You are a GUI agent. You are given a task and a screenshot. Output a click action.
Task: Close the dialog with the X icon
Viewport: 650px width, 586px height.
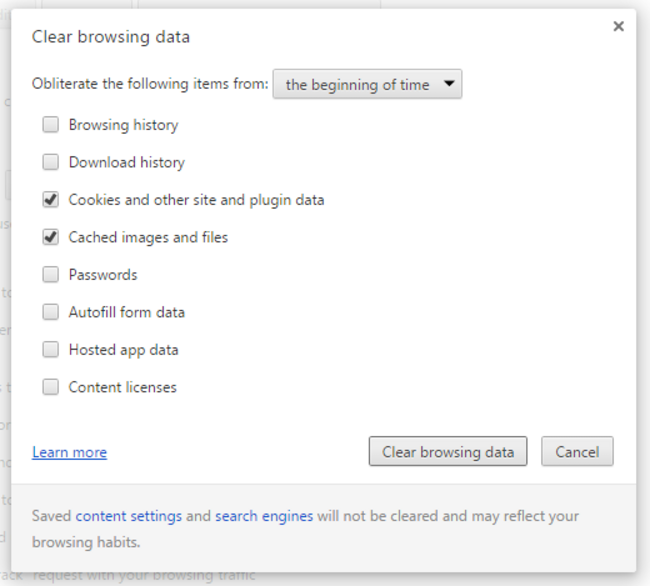point(618,26)
